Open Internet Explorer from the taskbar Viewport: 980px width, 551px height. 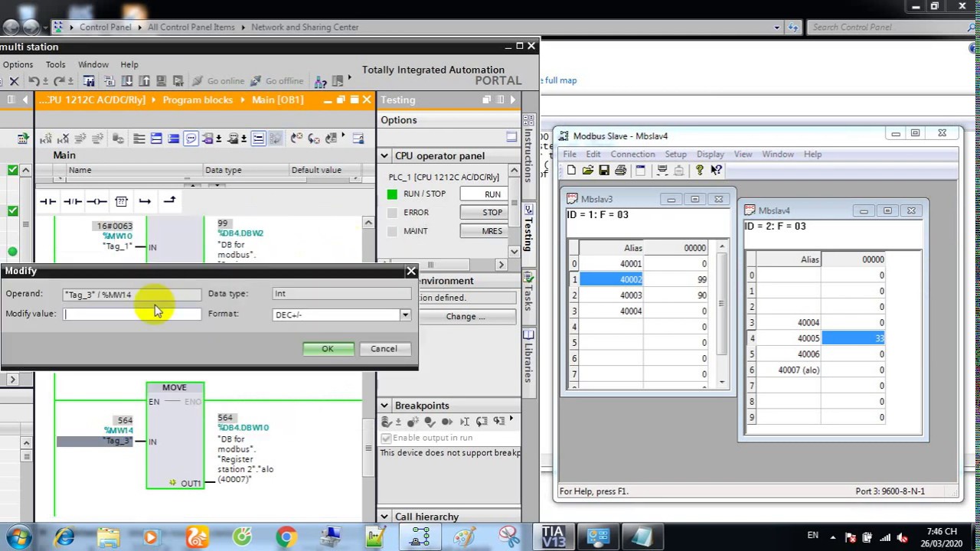point(64,537)
